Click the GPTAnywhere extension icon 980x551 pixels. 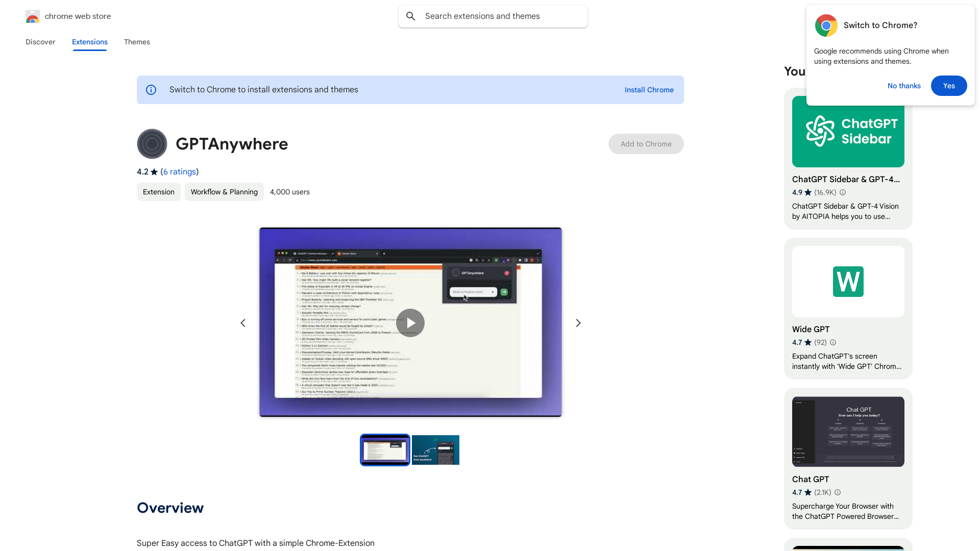tap(152, 144)
